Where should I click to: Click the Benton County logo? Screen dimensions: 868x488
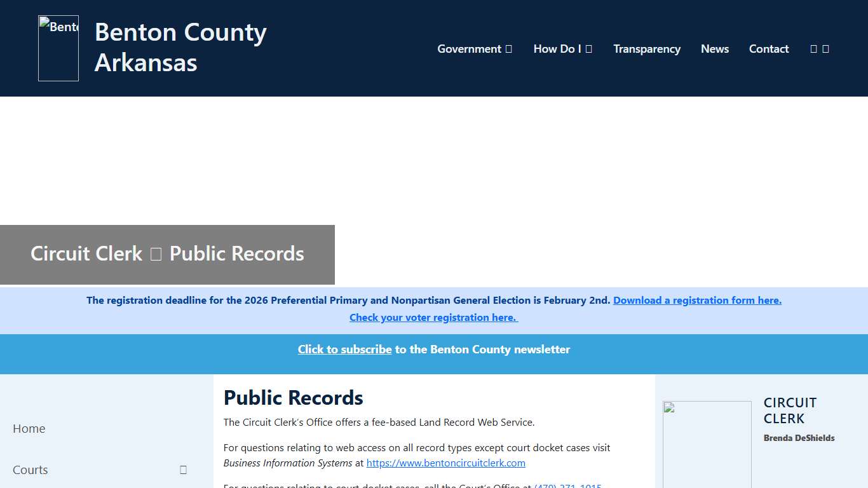point(58,48)
